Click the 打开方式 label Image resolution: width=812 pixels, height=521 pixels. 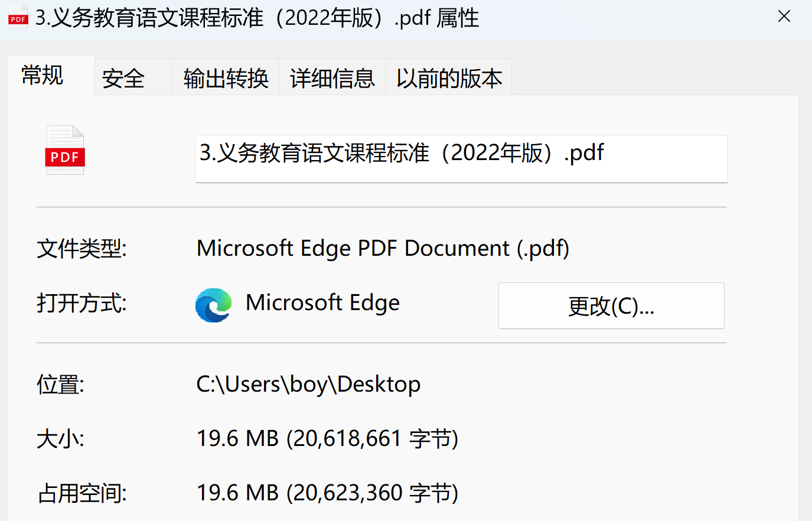(x=81, y=303)
